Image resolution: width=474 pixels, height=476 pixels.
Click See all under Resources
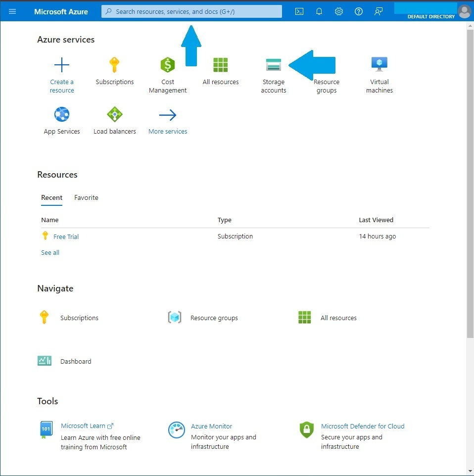pos(50,252)
